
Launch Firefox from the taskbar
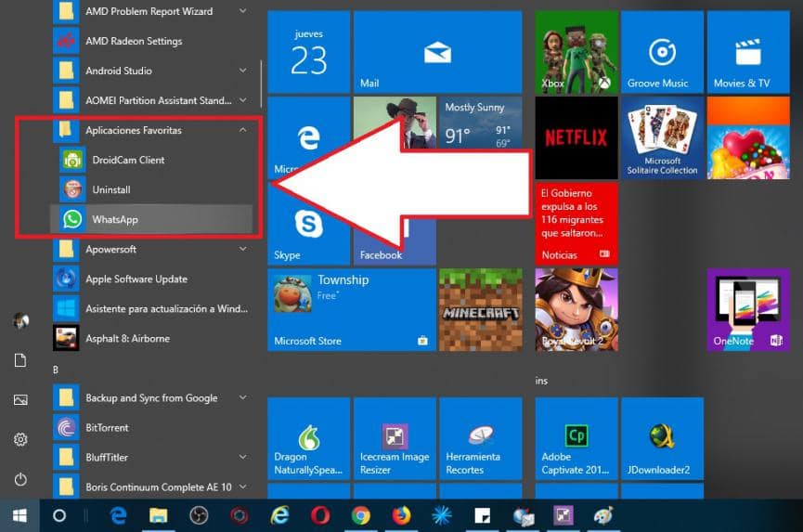click(401, 515)
